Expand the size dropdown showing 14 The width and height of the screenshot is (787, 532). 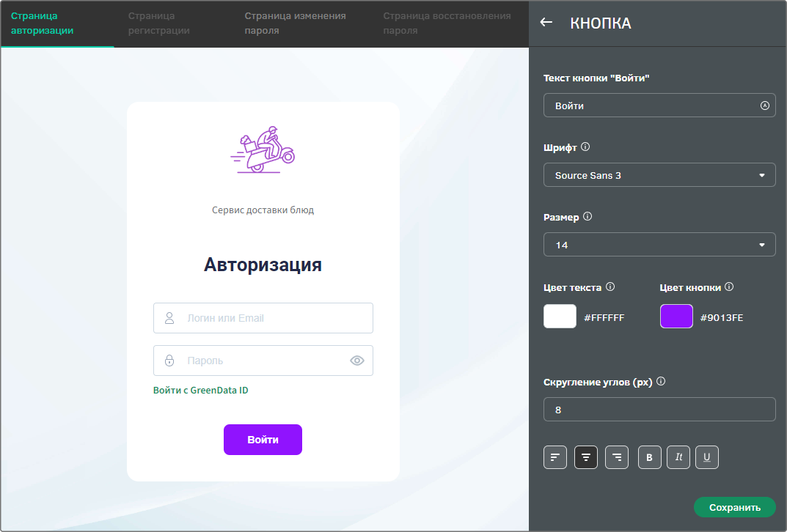(x=659, y=245)
